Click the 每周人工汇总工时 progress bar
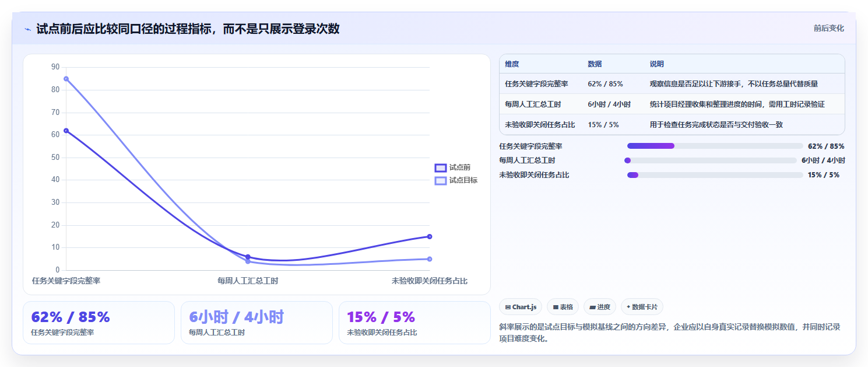Image resolution: width=868 pixels, height=367 pixels. click(x=711, y=160)
